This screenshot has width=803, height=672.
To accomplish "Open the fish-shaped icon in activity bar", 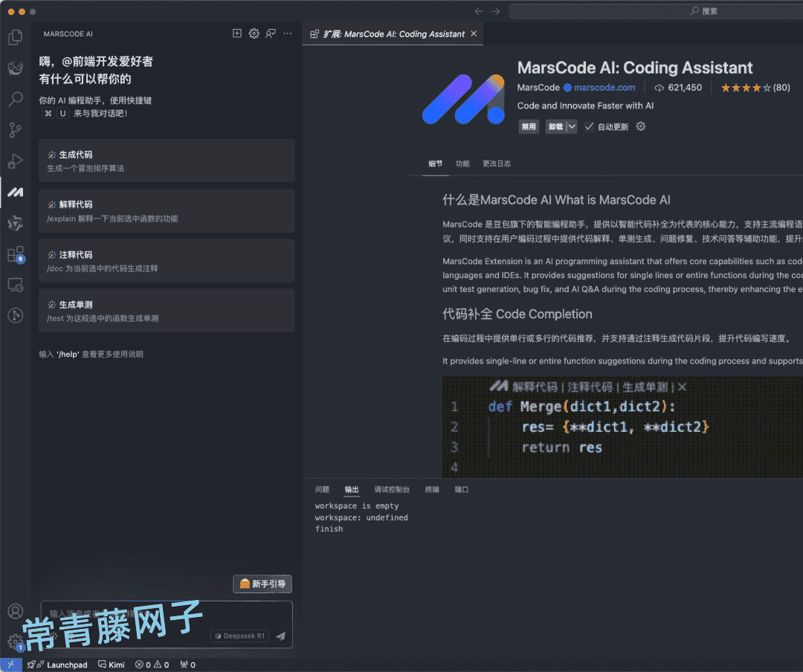I will coord(16,68).
